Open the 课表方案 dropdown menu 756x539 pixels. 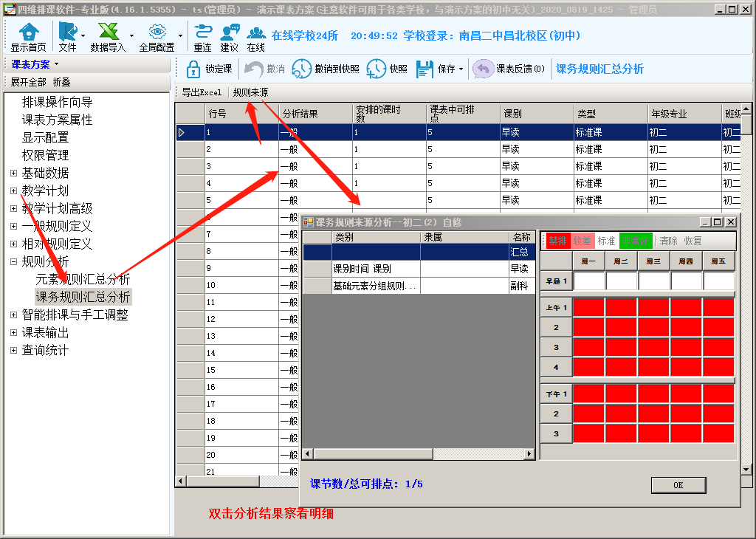[35, 64]
